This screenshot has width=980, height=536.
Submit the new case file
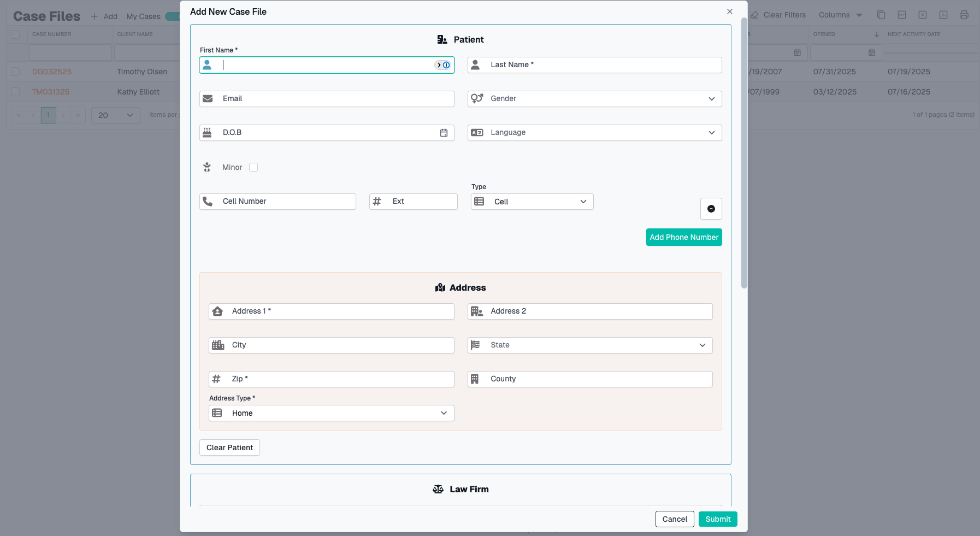point(718,519)
